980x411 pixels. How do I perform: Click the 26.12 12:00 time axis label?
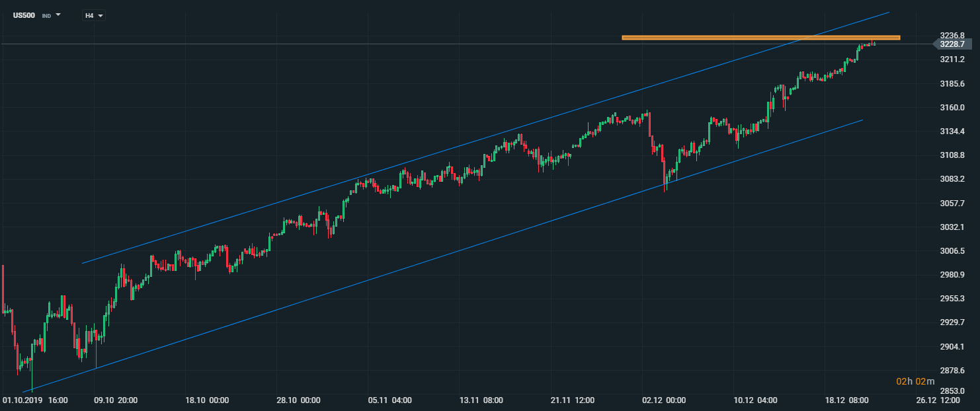939,400
